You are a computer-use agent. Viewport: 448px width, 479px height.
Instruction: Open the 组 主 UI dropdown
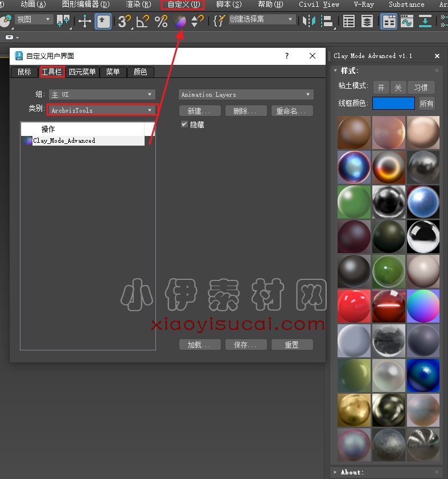101,94
